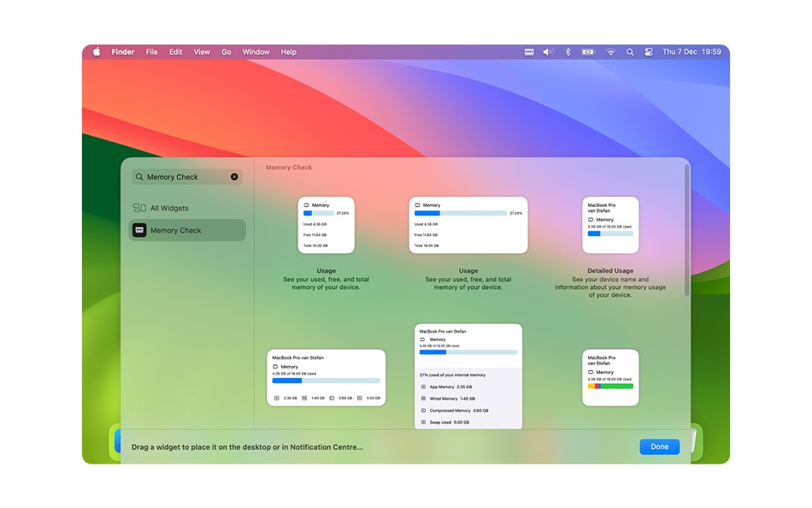The width and height of the screenshot is (812, 508).
Task: Open the Window menu
Action: pos(256,52)
